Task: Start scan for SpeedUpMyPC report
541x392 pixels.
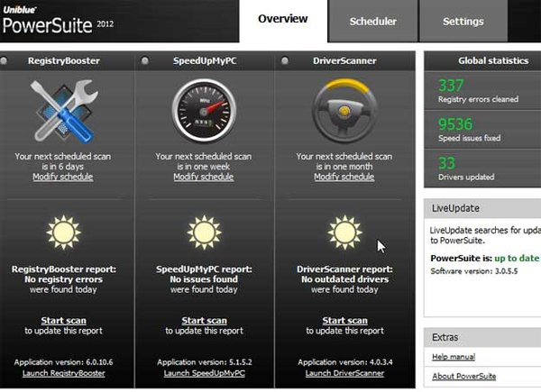Action: coord(205,321)
